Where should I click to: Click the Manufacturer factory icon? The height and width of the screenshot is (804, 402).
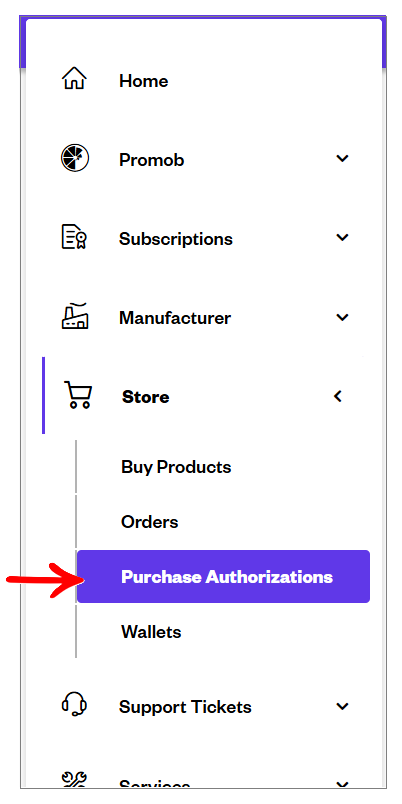tap(75, 315)
